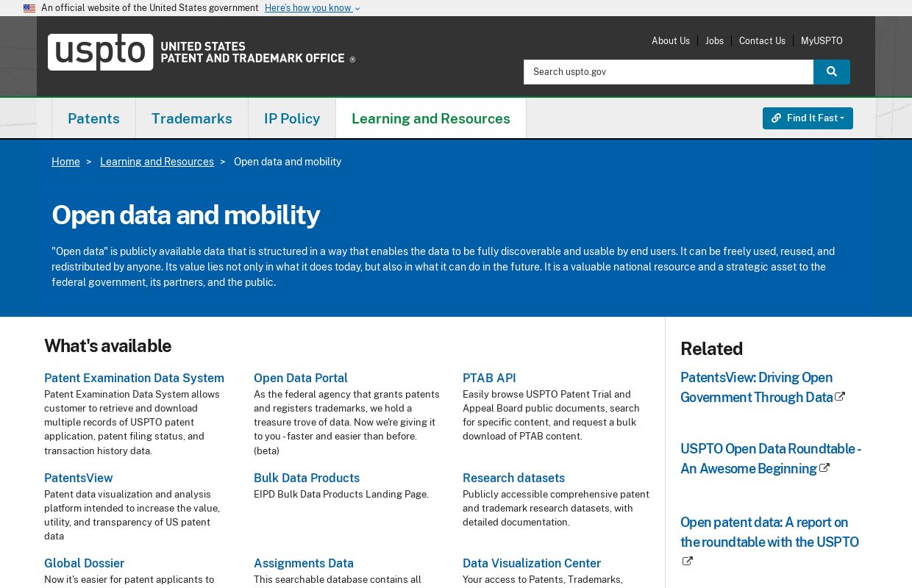
Task: Open Patent Examination Data System link
Action: 134,378
